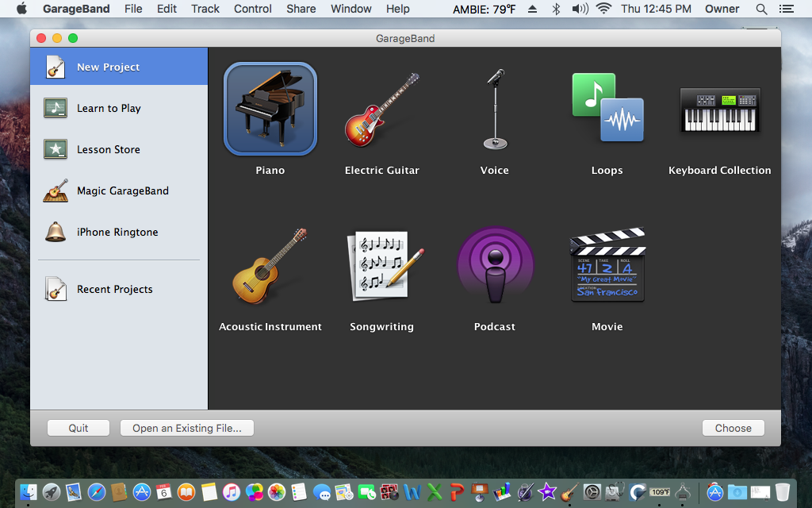Image resolution: width=812 pixels, height=508 pixels.
Task: Select the Movie clapperboard template
Action: (x=607, y=265)
